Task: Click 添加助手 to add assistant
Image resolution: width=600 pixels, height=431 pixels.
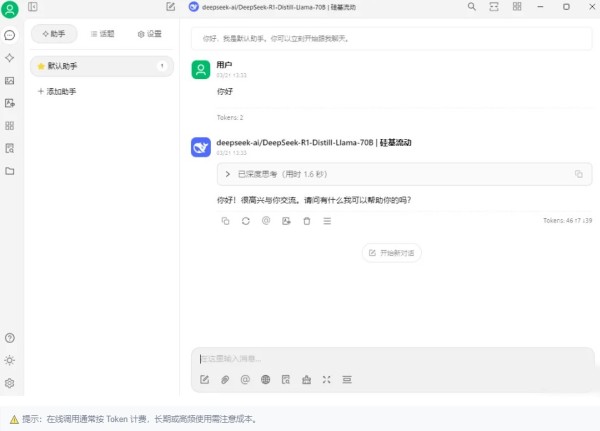Action: tap(57, 91)
